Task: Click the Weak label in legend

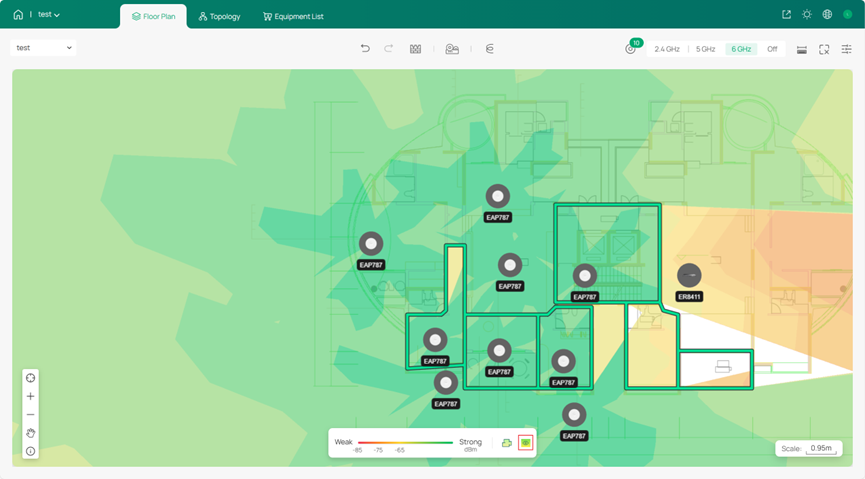Action: [x=343, y=442]
